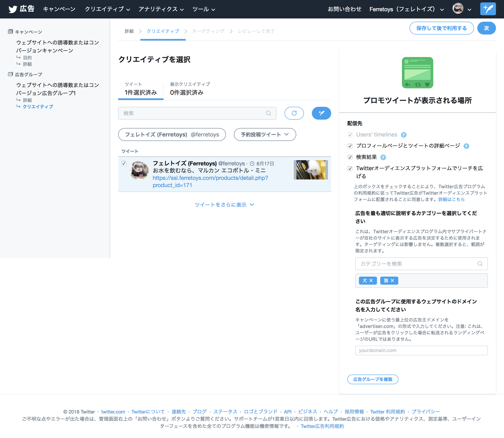Open the Twitterについて footer link
The height and width of the screenshot is (438, 504).
coord(148,412)
